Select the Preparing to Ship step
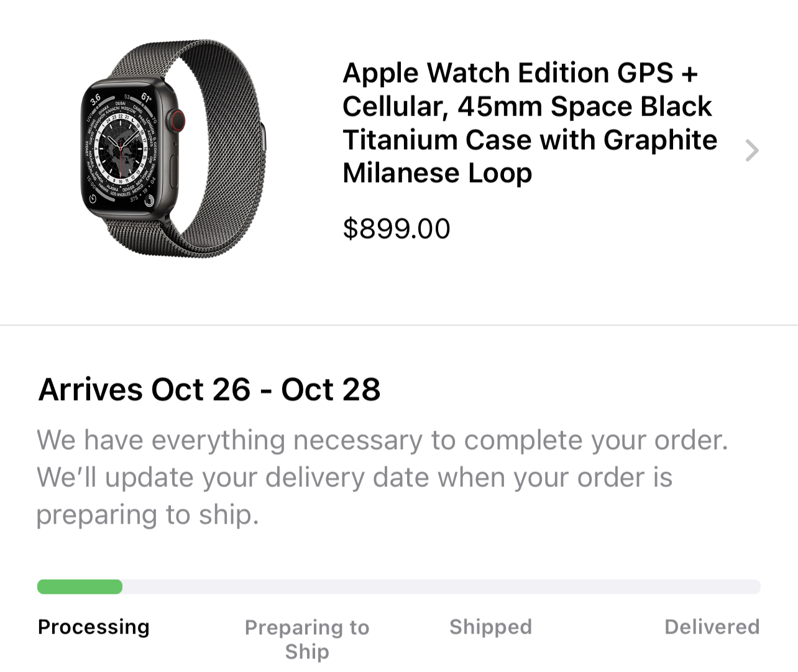The width and height of the screenshot is (798, 672). click(307, 639)
